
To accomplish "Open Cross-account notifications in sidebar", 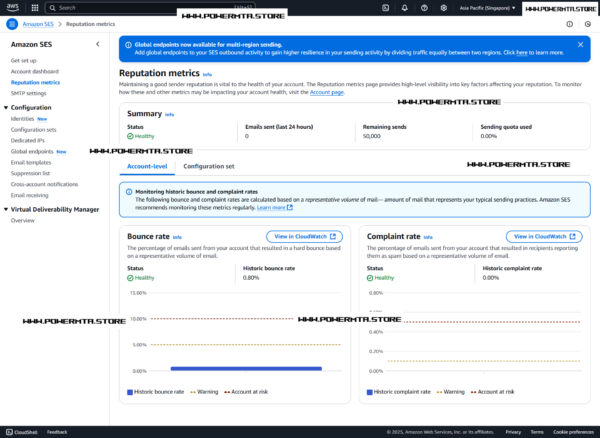I will pos(44,184).
